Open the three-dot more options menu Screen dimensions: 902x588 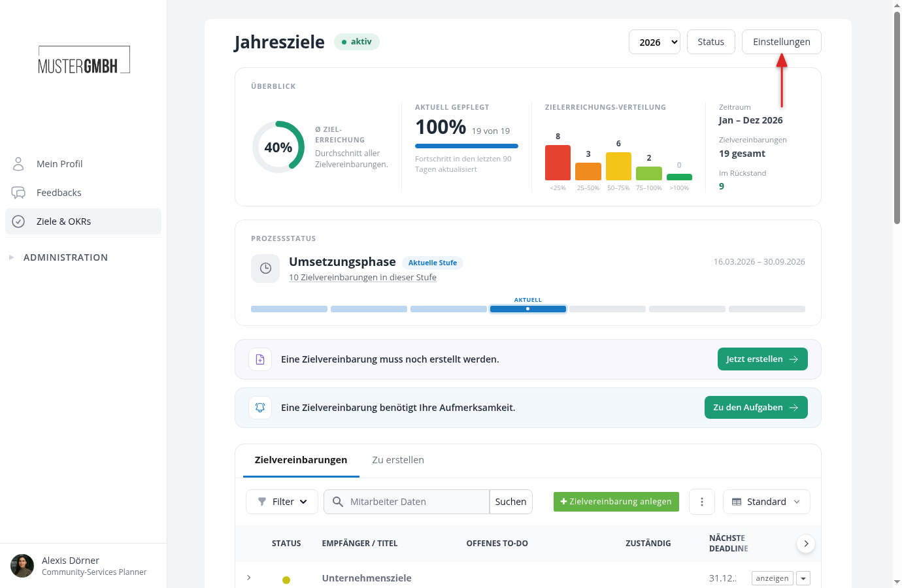(702, 502)
